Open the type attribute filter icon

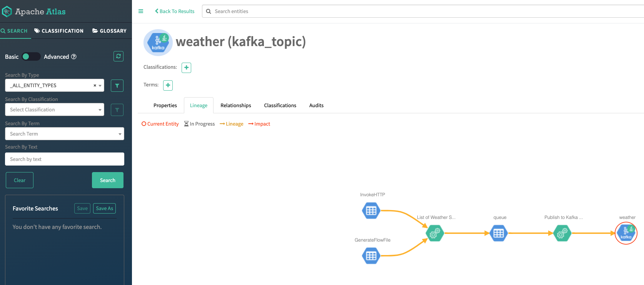(117, 86)
